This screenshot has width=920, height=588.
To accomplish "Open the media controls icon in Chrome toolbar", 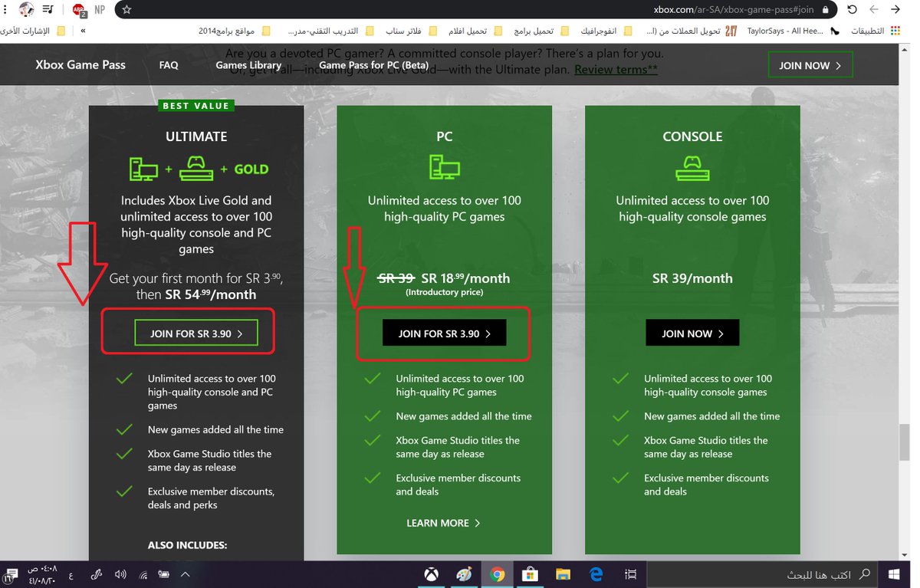I will [48, 10].
